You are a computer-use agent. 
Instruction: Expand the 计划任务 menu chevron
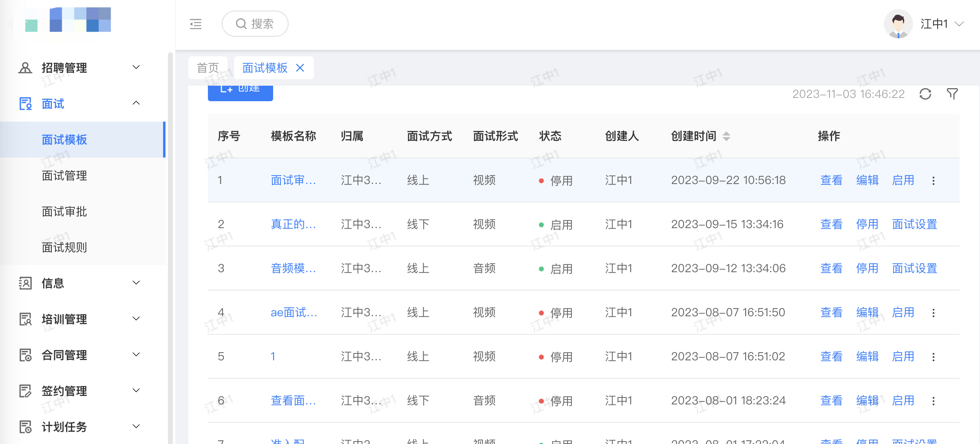tap(137, 426)
